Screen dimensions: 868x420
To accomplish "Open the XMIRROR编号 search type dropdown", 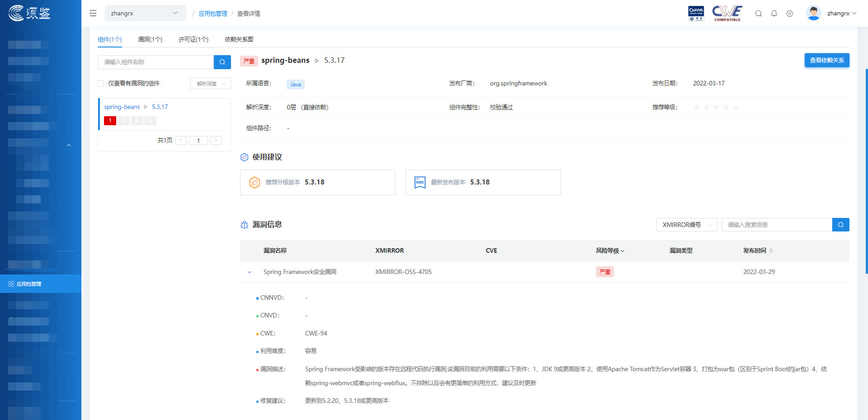I will click(x=686, y=225).
